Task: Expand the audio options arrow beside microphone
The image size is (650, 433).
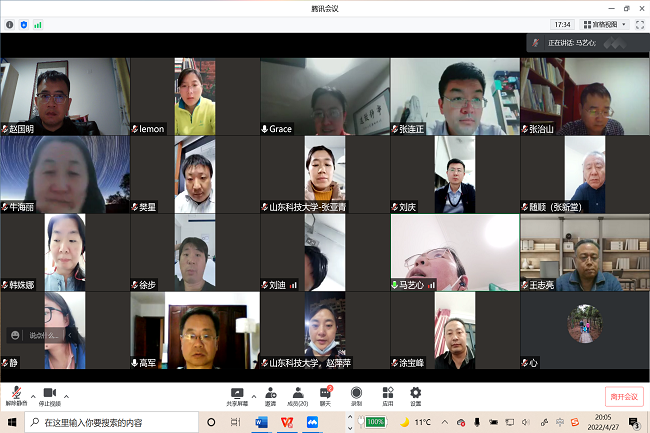Action: coord(32,394)
